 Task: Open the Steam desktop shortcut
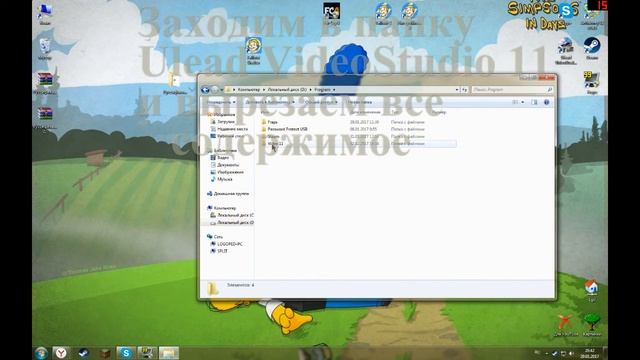coord(591,48)
